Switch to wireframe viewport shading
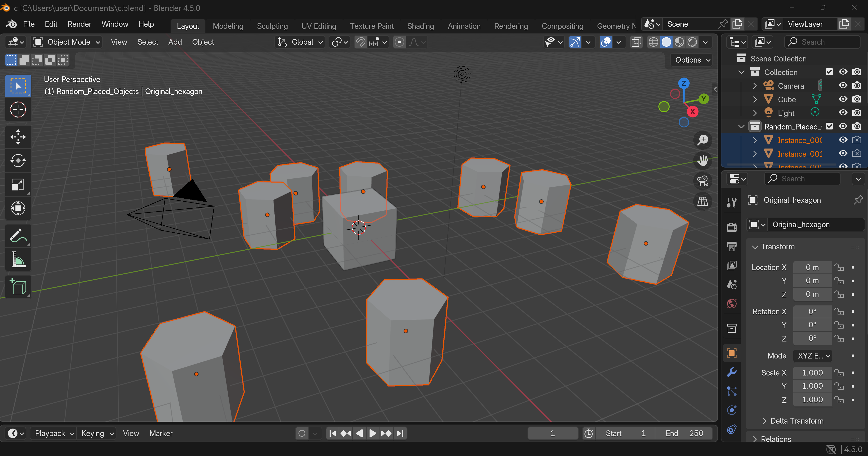Screen dimensions: 868x456 (653, 42)
